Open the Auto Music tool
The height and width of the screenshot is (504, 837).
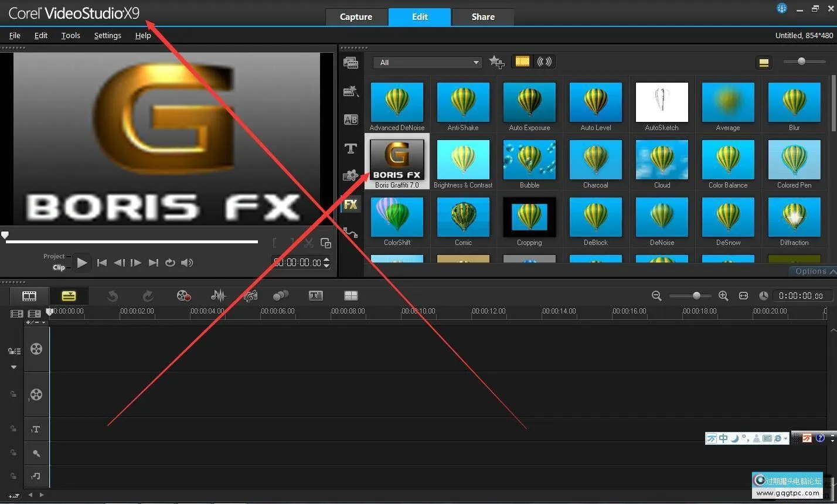pyautogui.click(x=250, y=296)
